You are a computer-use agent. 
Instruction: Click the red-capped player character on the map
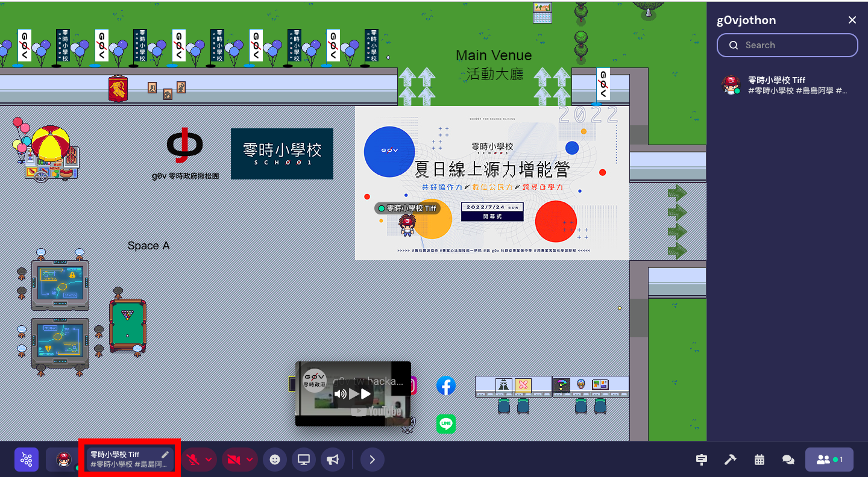click(407, 226)
